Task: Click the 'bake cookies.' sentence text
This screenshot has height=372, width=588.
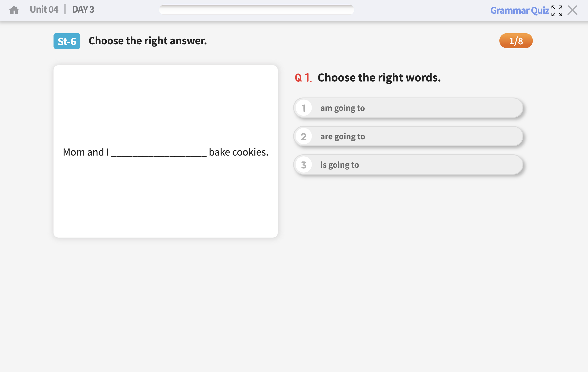Action: (238, 152)
